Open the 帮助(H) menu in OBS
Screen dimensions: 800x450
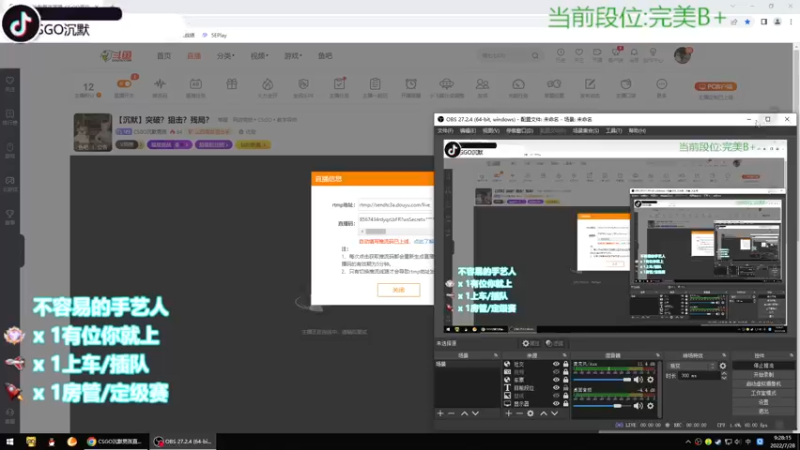(637, 131)
